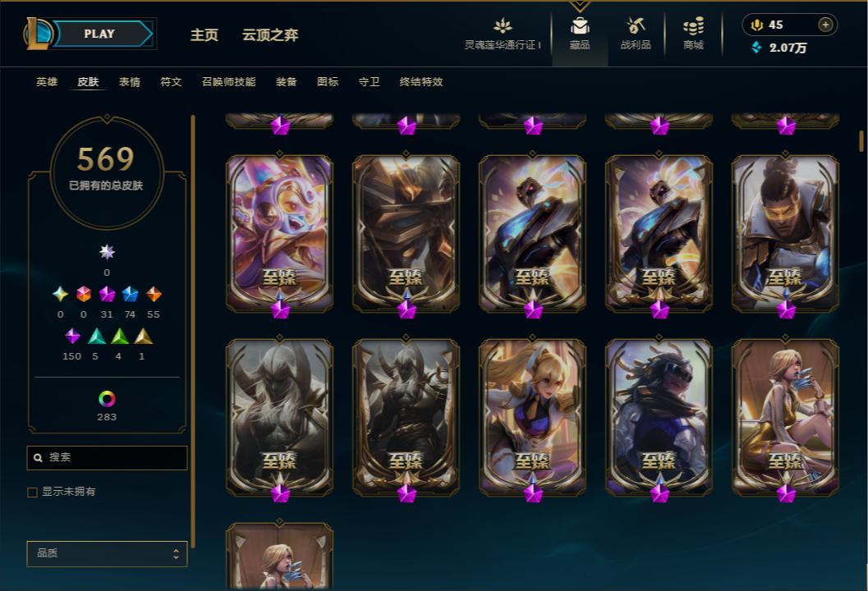Select the orange gem rarity icon with 55
The image size is (868, 591).
tap(154, 294)
